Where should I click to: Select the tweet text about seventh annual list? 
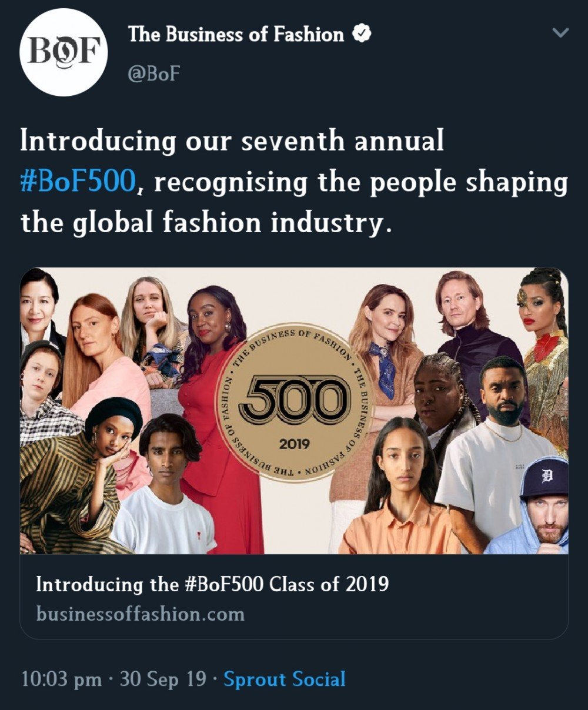click(x=294, y=183)
